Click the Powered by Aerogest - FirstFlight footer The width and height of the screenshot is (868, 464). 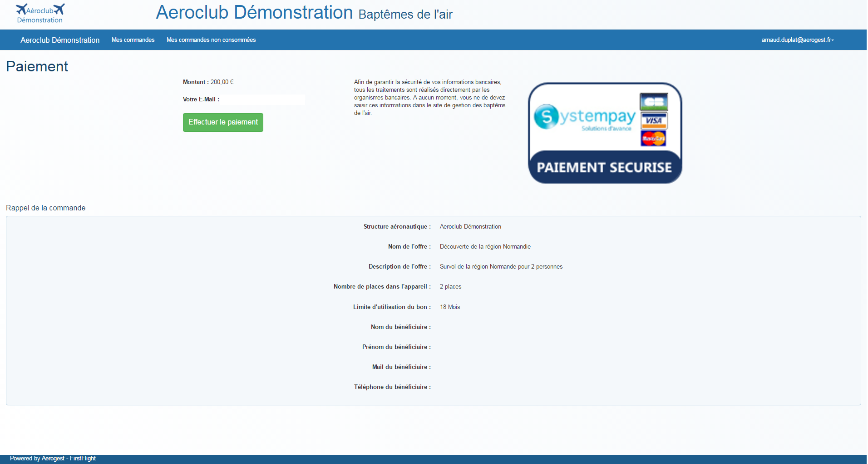click(53, 459)
